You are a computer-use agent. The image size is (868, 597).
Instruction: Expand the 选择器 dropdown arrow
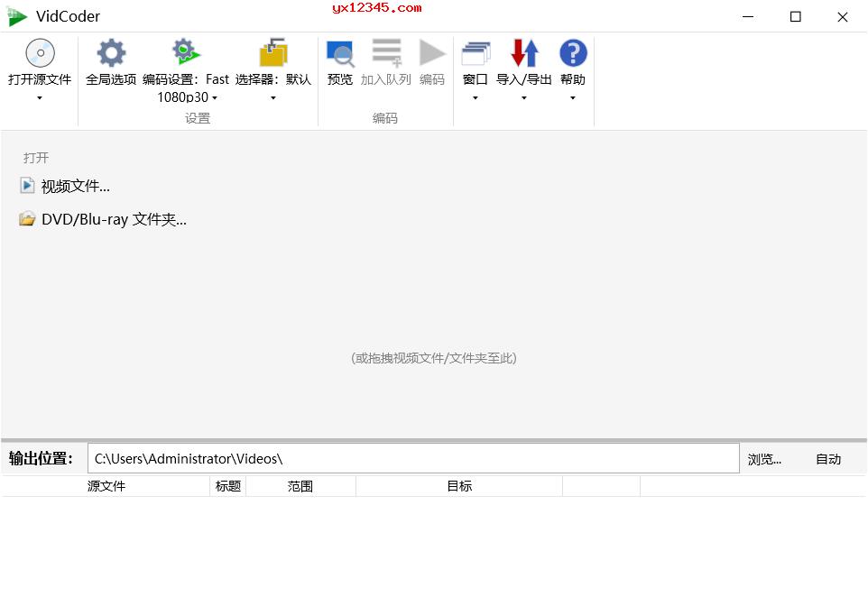(x=272, y=98)
